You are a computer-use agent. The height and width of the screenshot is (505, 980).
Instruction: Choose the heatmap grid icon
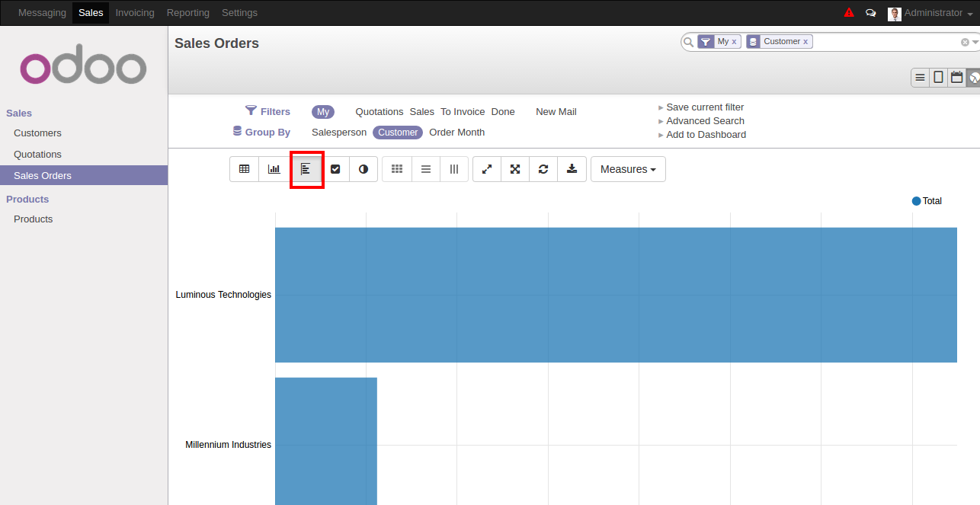pyautogui.click(x=397, y=169)
